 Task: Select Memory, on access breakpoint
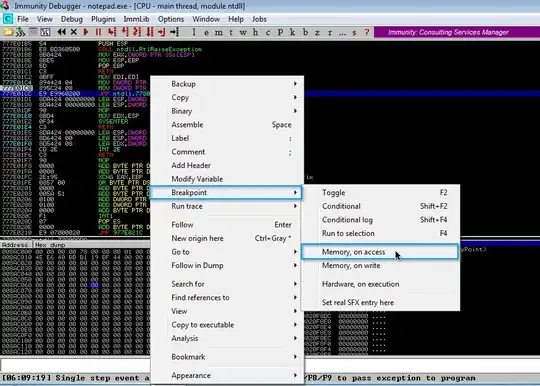(381, 252)
